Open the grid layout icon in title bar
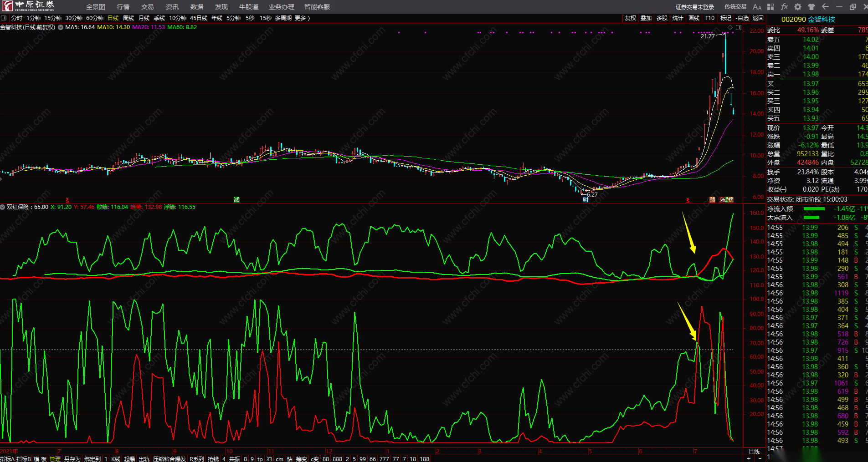Image resolution: width=868 pixels, height=462 pixels. pos(770,7)
